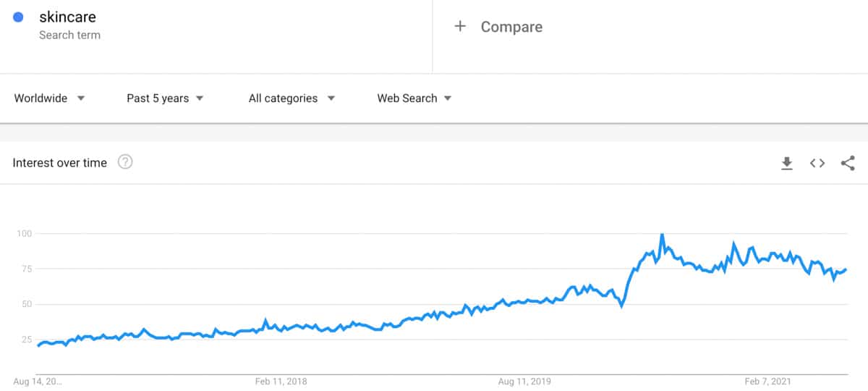
Task: Share the interest over time chart
Action: click(848, 164)
